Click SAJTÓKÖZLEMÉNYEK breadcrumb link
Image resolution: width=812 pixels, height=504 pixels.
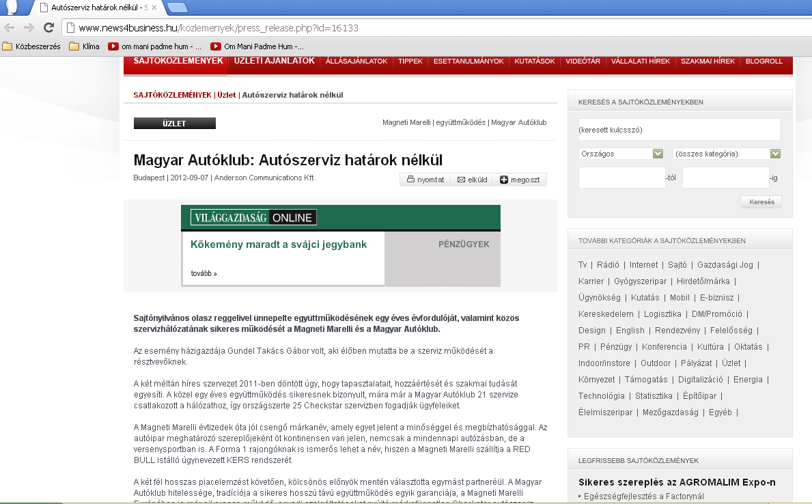pos(173,96)
